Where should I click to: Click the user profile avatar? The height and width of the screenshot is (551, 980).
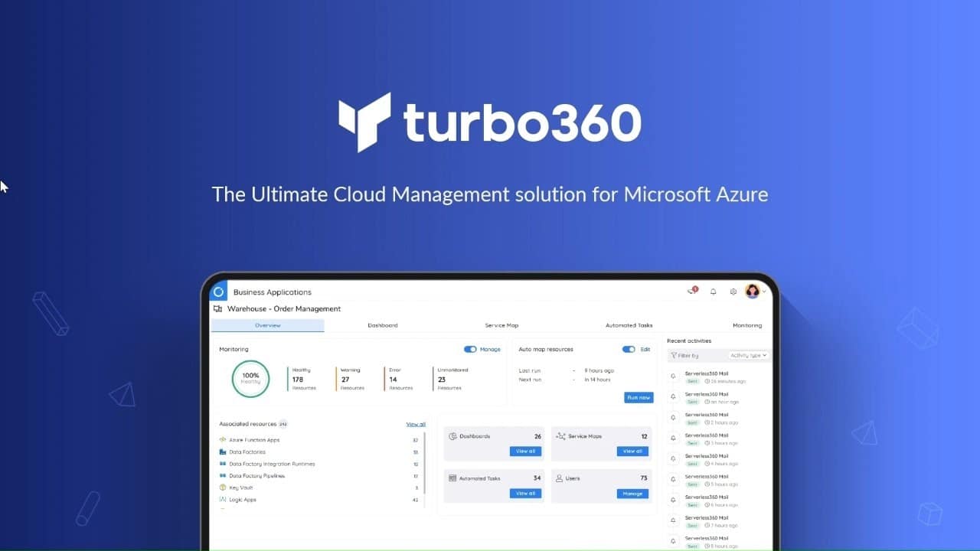tap(753, 291)
